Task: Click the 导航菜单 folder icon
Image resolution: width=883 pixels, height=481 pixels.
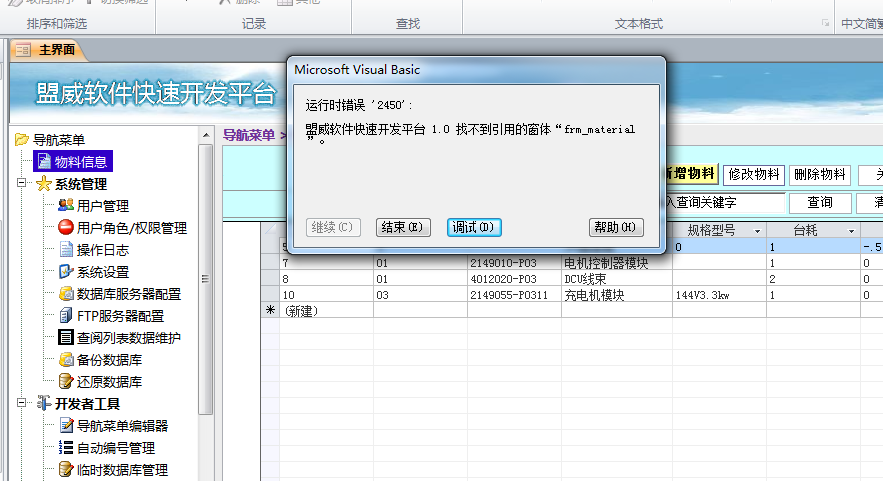Action: pyautogui.click(x=21, y=139)
